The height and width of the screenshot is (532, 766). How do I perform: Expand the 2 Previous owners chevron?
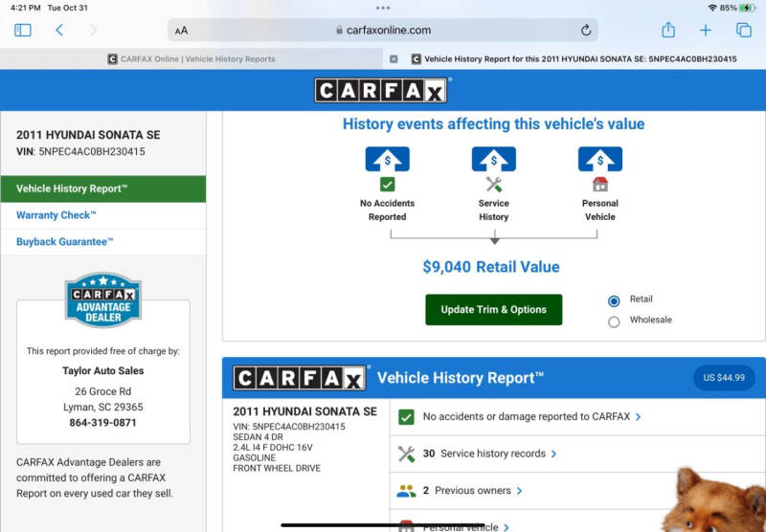[x=519, y=491]
